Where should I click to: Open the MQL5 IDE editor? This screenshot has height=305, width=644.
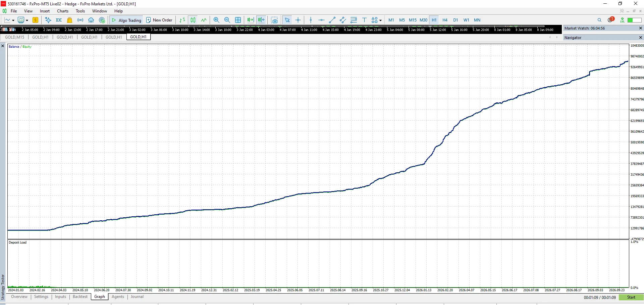[59, 20]
